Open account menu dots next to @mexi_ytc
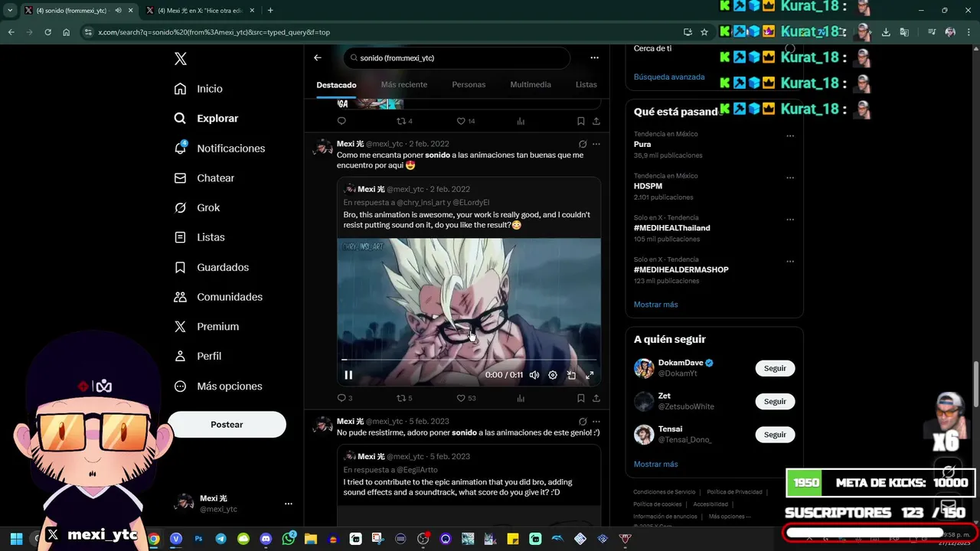Image resolution: width=980 pixels, height=551 pixels. (x=289, y=504)
